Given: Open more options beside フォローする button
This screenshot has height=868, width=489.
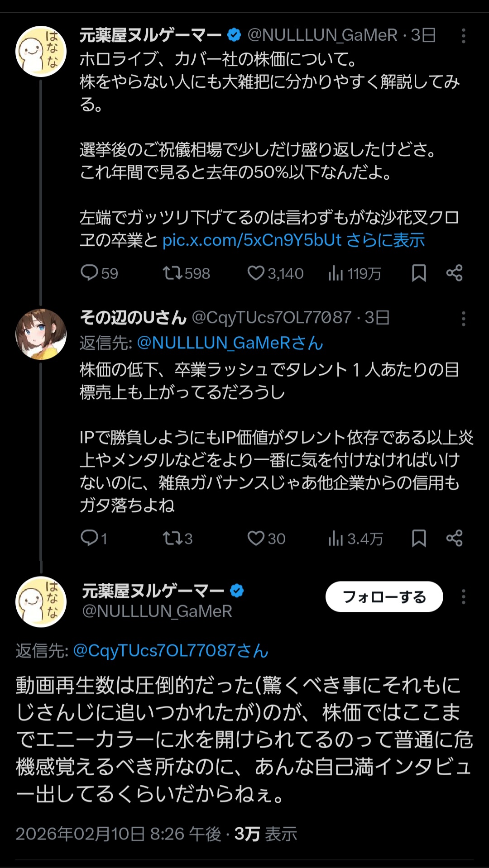Looking at the screenshot, I should tap(463, 597).
